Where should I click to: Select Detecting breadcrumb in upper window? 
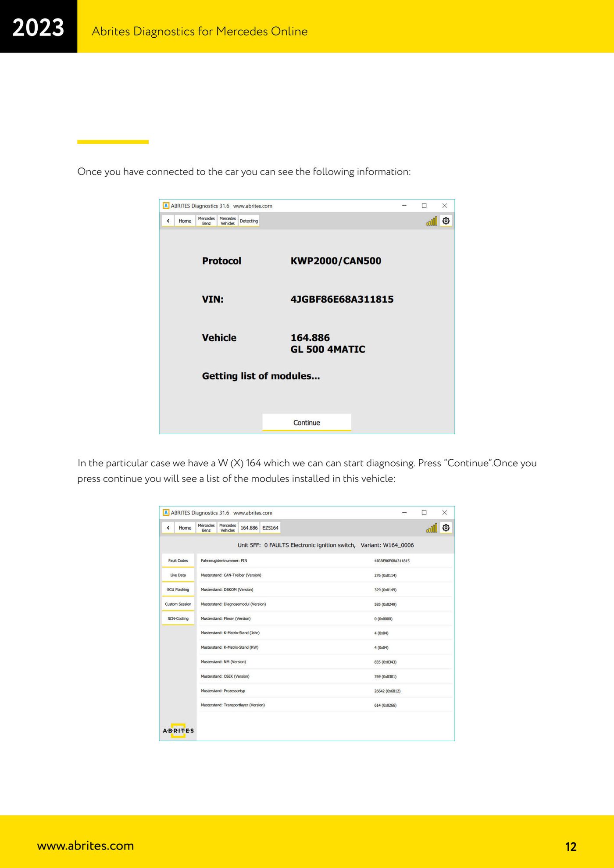[x=249, y=221]
